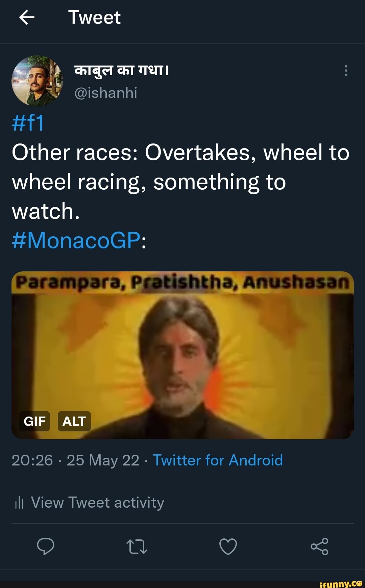Click the 20:26 · 25 May 22 timestamp
The height and width of the screenshot is (588, 365).
click(x=75, y=460)
